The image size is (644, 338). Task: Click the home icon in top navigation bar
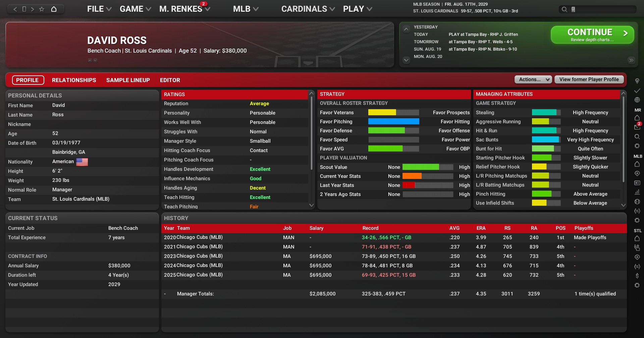(54, 9)
